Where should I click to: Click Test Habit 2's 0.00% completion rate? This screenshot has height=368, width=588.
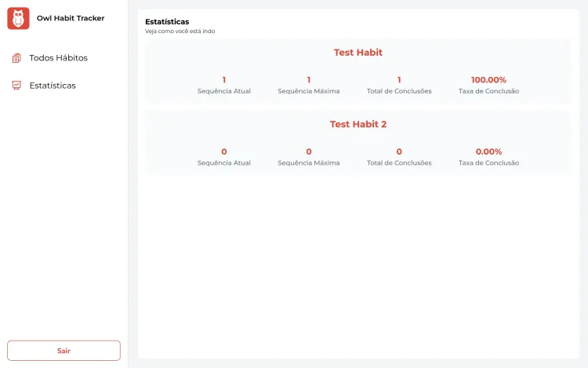click(488, 151)
